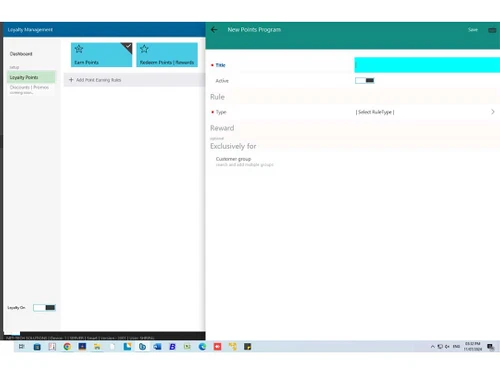Viewport: 500px width, 375px height.
Task: Open File Explorer from the taskbar
Action: pos(97,347)
